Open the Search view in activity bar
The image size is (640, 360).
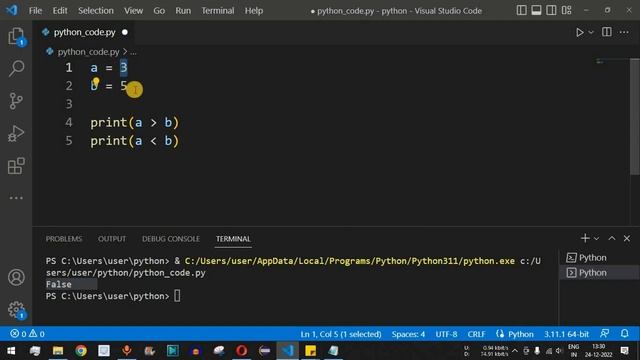pos(16,68)
